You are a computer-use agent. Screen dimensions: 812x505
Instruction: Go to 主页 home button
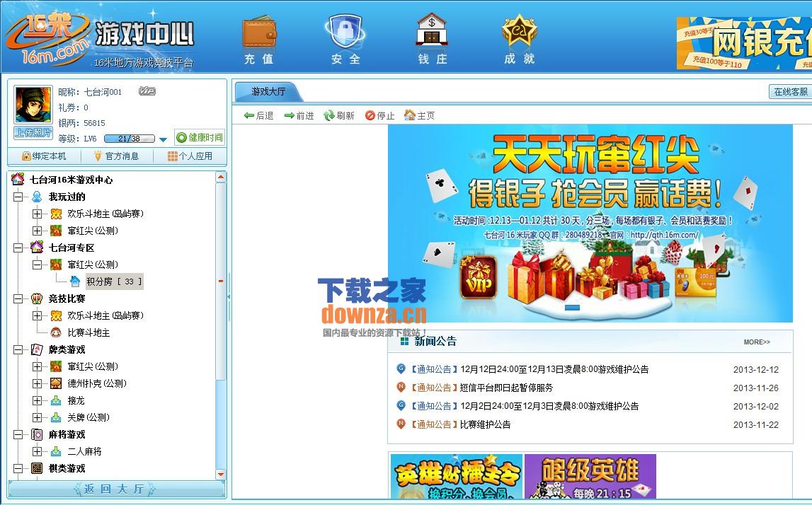coord(420,115)
